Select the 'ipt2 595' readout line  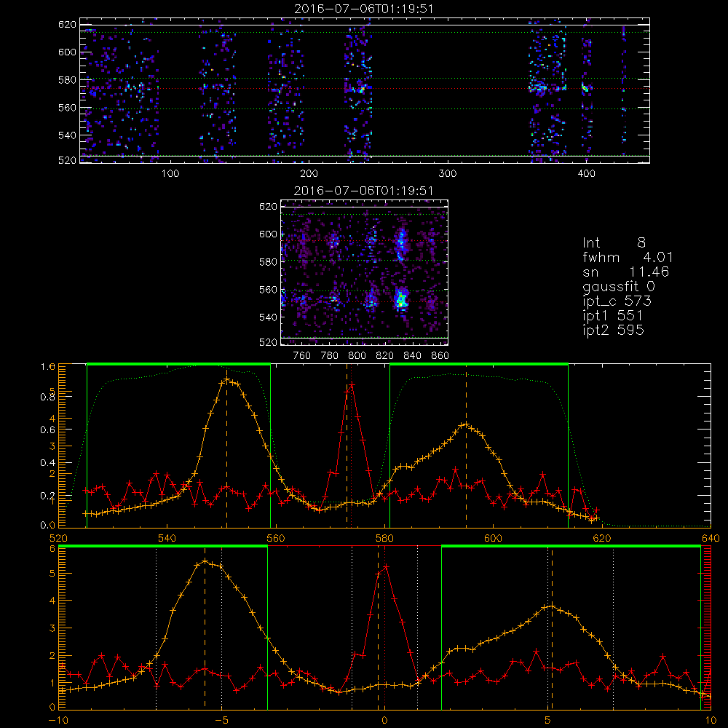click(613, 330)
